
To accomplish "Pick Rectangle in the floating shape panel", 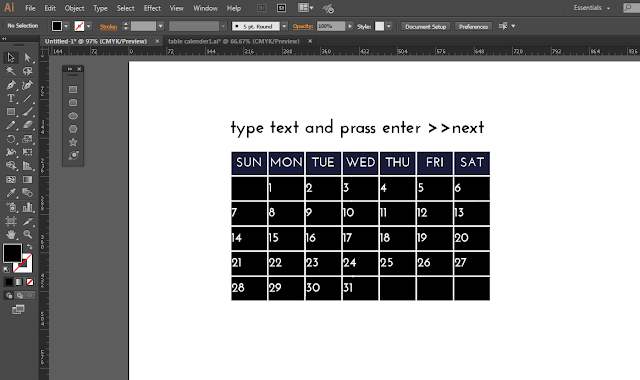I will (x=73, y=89).
